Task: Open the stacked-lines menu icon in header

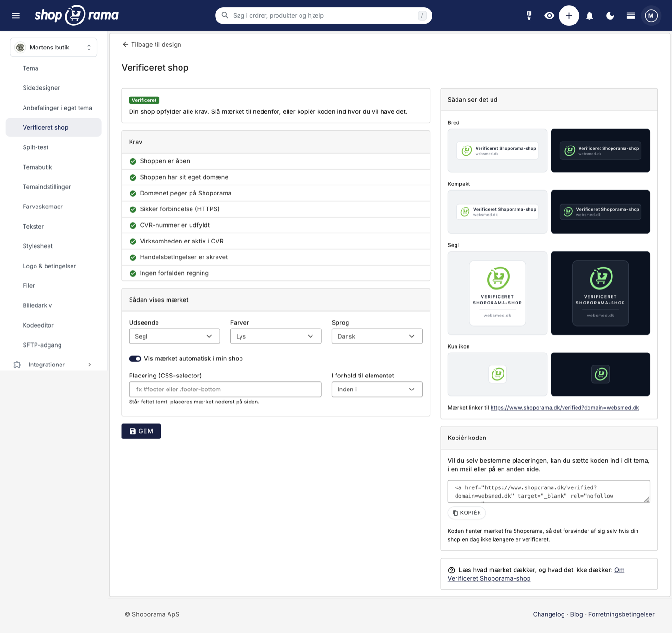Action: [x=631, y=16]
